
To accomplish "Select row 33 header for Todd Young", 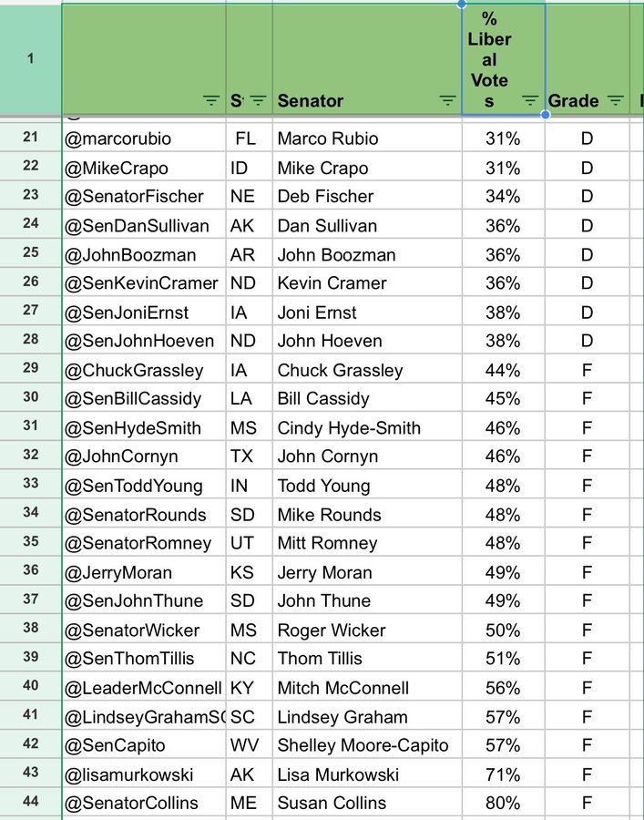I will [x=30, y=485].
